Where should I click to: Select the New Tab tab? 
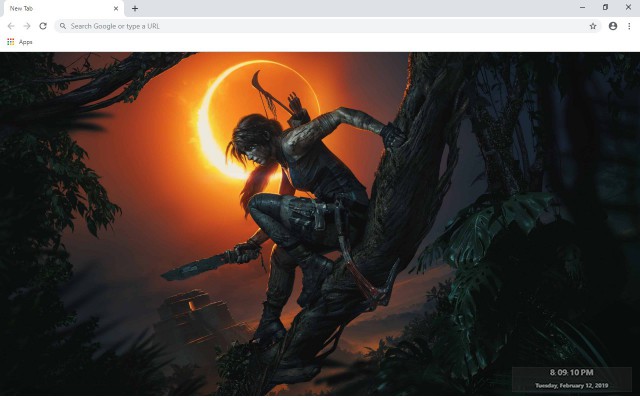(62, 9)
